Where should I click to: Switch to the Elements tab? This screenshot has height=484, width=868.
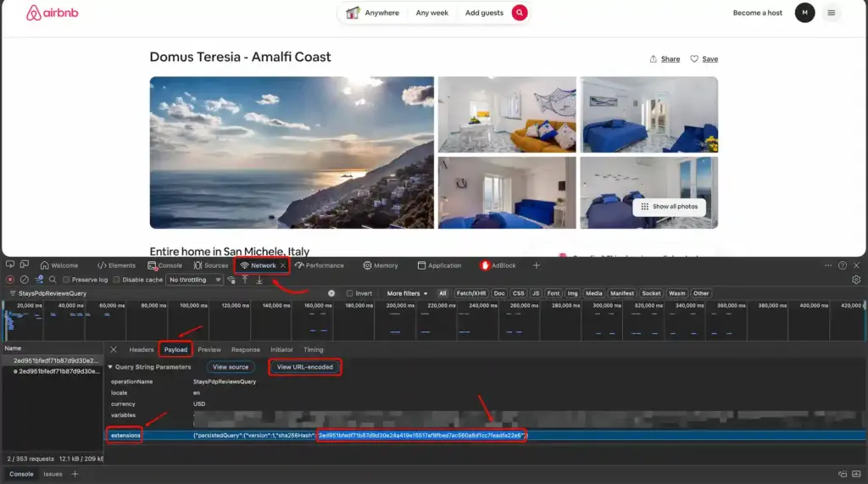116,265
